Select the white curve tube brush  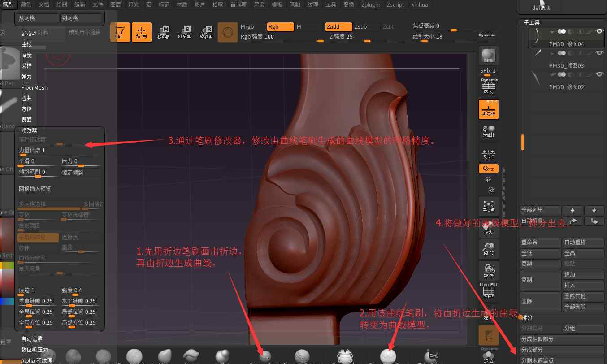coord(388,356)
